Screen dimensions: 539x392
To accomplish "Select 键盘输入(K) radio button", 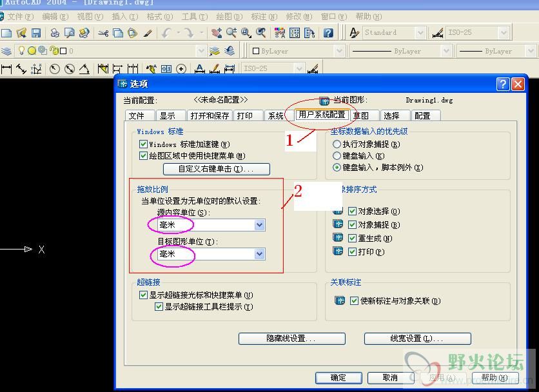I will 337,155.
